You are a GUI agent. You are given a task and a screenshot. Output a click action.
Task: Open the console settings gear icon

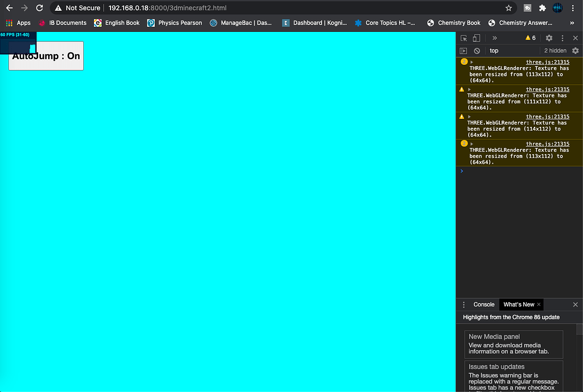[x=575, y=51]
